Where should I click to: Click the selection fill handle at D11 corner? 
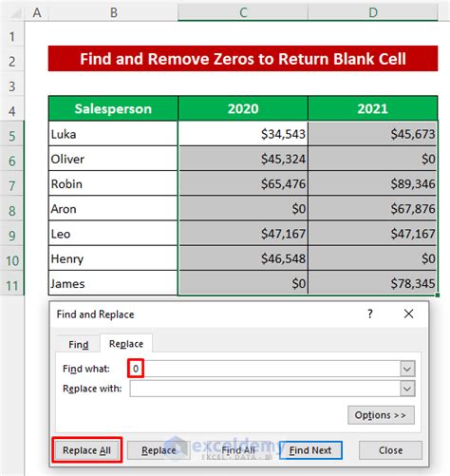(x=438, y=295)
